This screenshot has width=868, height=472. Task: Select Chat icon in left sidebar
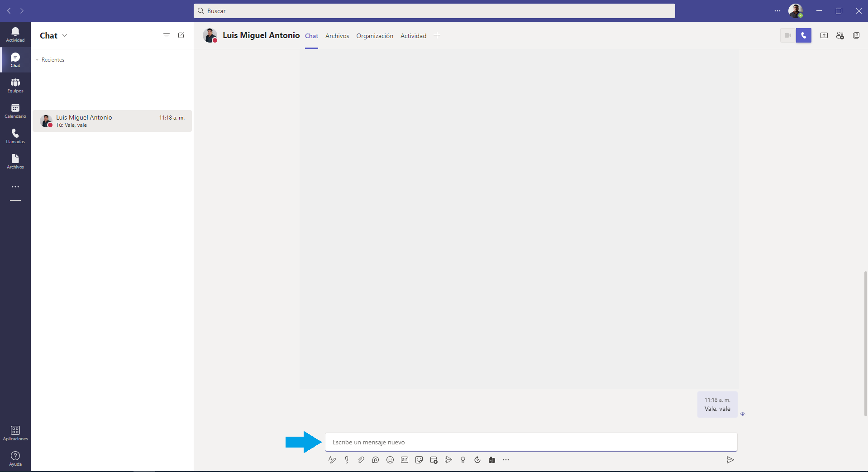(x=15, y=60)
